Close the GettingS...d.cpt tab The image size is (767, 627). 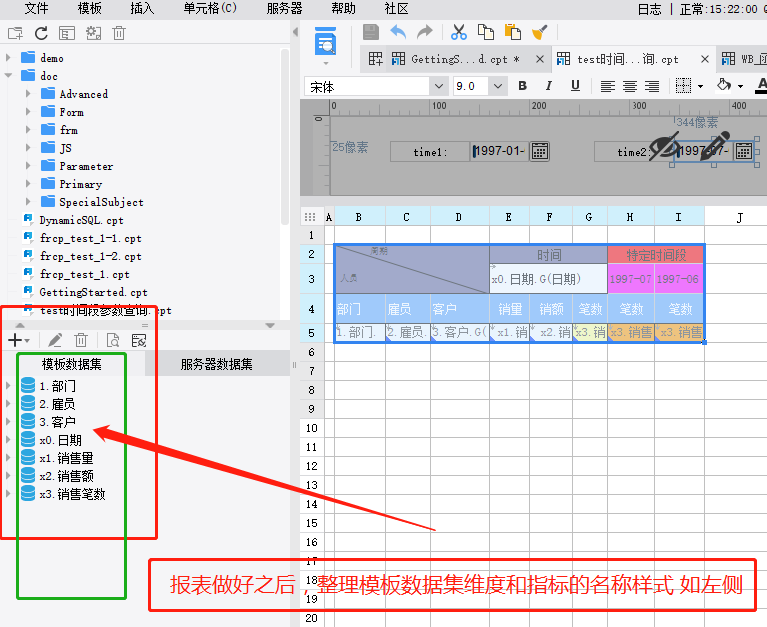(x=540, y=59)
